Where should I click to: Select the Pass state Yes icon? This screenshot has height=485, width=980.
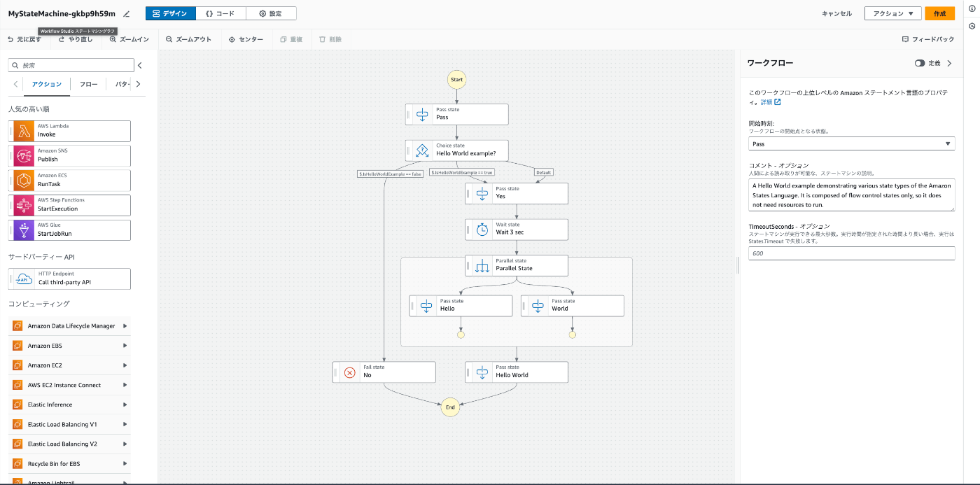click(482, 193)
